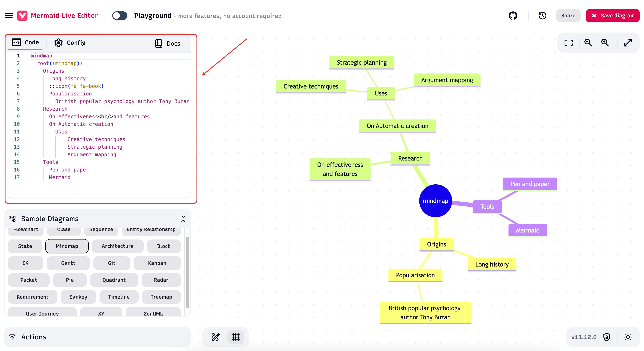This screenshot has width=644, height=351.
Task: Expand the Actions panel
Action: pyautogui.click(x=34, y=337)
